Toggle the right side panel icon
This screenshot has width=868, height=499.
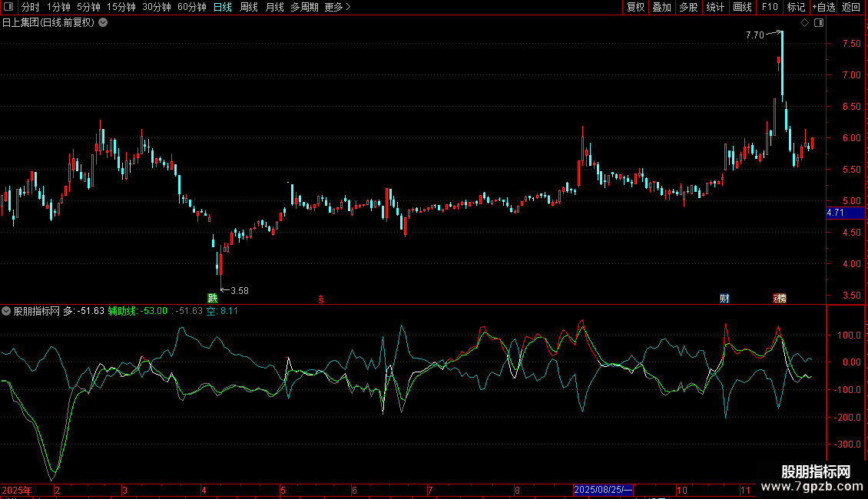819,23
